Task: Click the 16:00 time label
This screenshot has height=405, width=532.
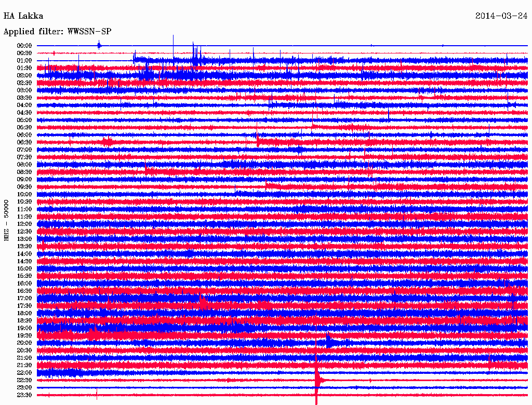Action: (x=24, y=283)
